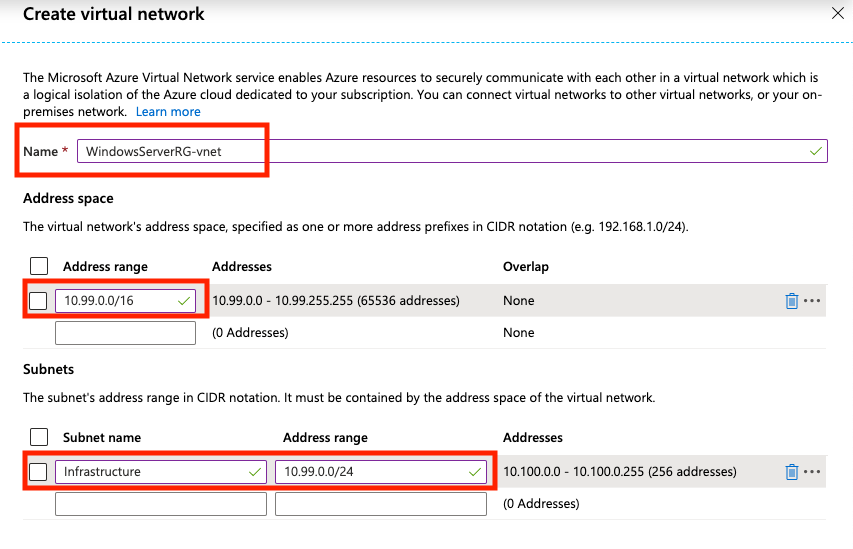
Task: Open more options for 10.99.0.0/16 address range
Action: [x=812, y=301]
